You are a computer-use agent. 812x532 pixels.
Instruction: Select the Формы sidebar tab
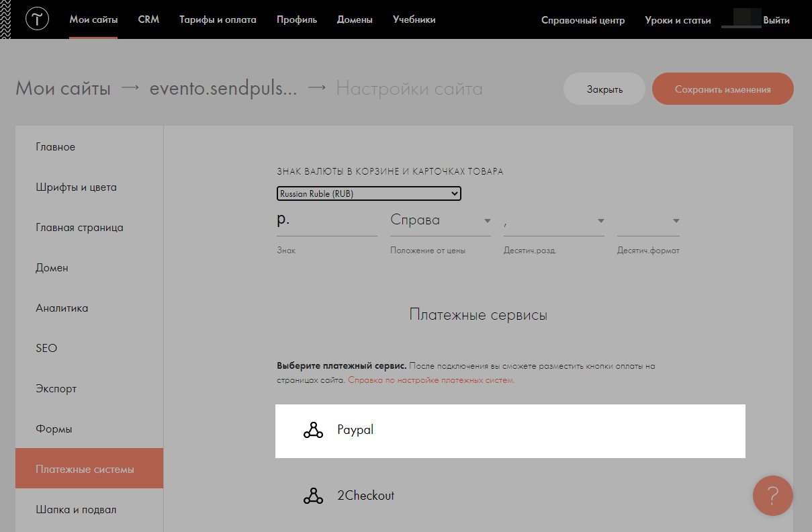click(89, 429)
